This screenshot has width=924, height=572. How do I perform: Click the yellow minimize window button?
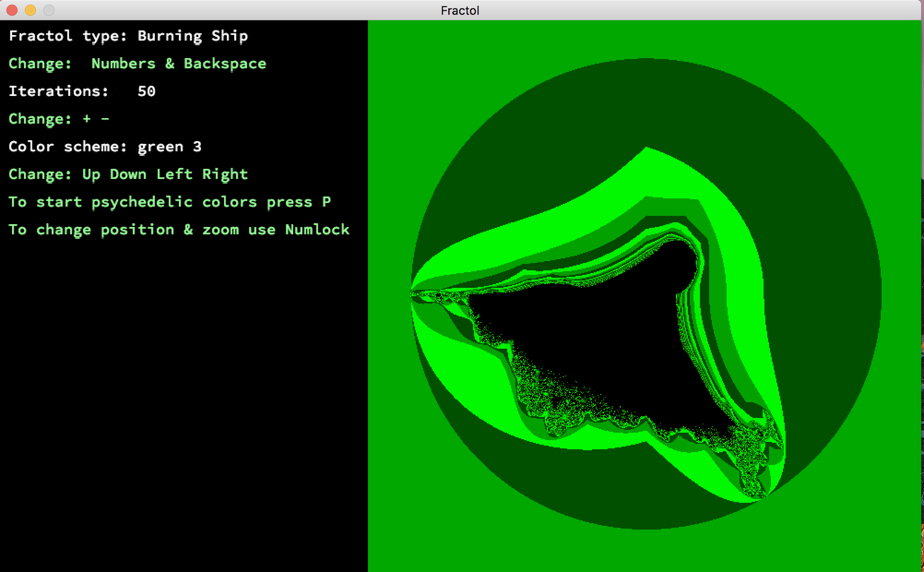(x=30, y=10)
